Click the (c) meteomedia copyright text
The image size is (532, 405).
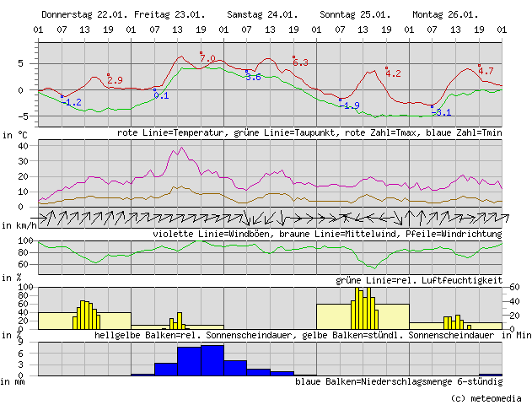click(x=481, y=397)
